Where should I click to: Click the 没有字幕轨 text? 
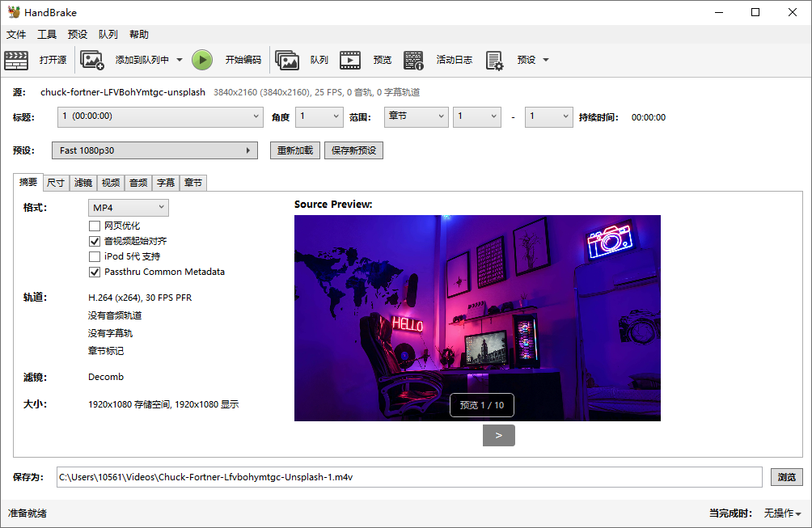(110, 333)
